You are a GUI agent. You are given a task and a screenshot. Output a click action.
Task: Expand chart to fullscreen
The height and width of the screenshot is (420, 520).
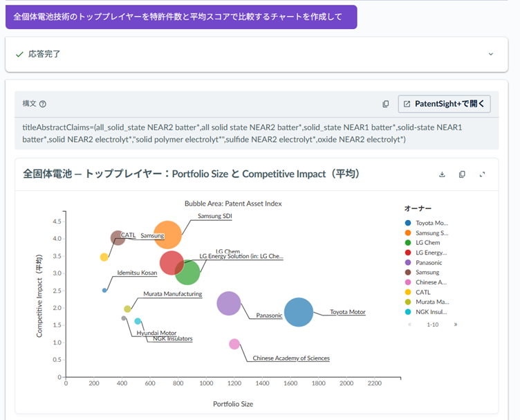pyautogui.click(x=482, y=174)
